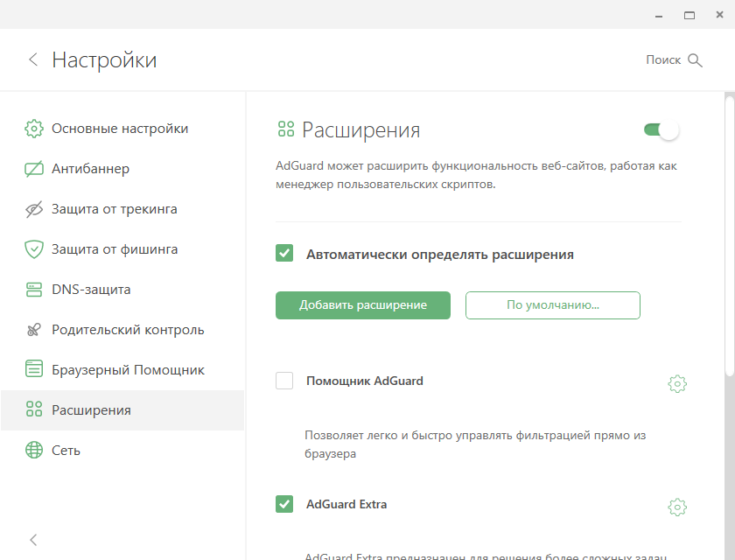Image resolution: width=735 pixels, height=560 pixels.
Task: Open settings gear for AdGuard Extra
Action: pyautogui.click(x=677, y=507)
